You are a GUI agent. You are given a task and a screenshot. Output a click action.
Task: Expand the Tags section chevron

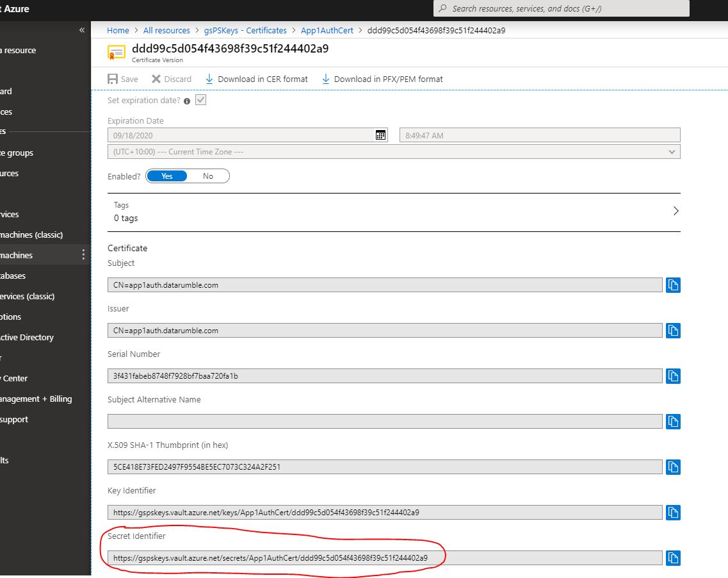tap(675, 211)
